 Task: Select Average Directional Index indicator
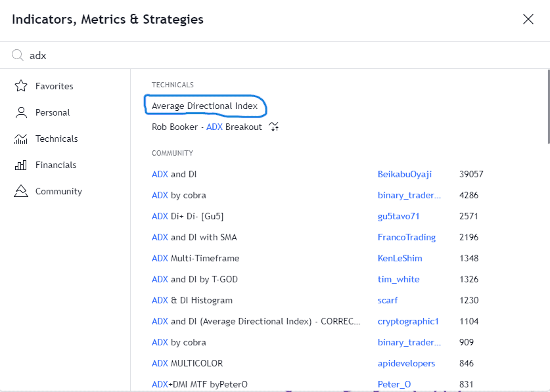(205, 106)
